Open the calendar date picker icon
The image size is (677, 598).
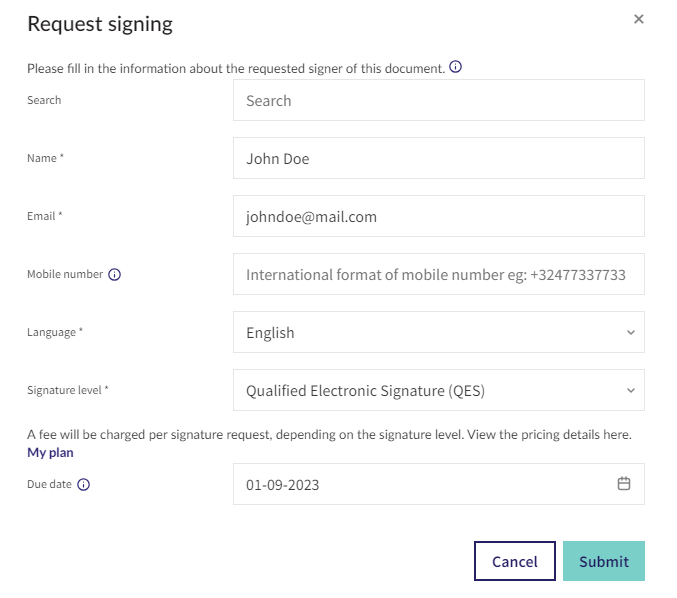coord(623,483)
